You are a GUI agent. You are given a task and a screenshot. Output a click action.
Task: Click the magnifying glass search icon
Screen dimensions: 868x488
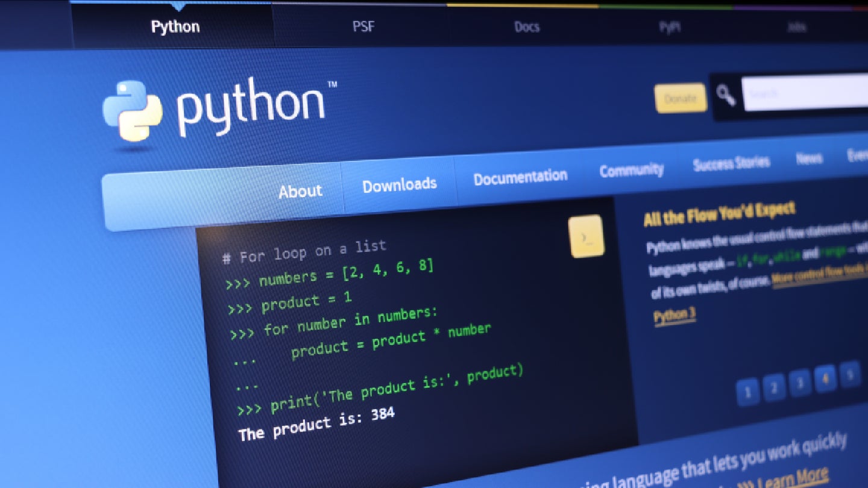[726, 95]
